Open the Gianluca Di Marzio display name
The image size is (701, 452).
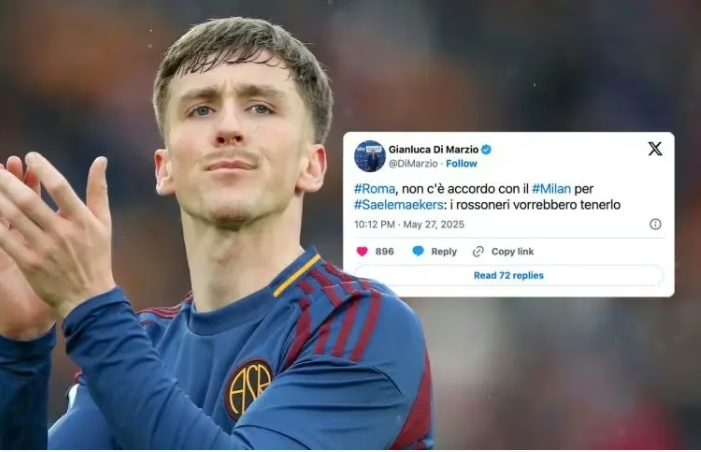tap(433, 149)
